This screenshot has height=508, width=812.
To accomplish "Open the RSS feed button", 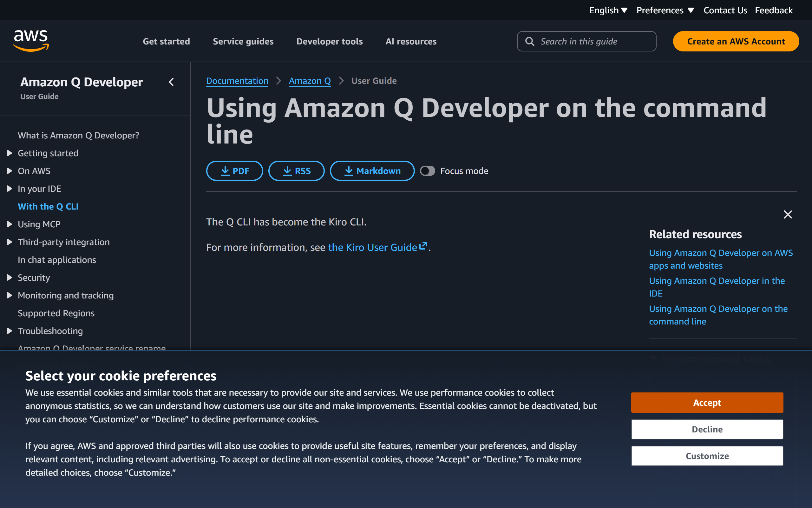I will coord(296,171).
